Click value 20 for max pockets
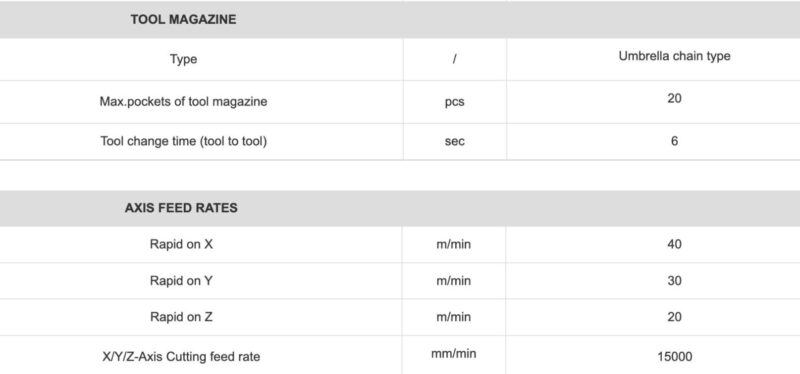This screenshot has height=374, width=800. point(674,98)
